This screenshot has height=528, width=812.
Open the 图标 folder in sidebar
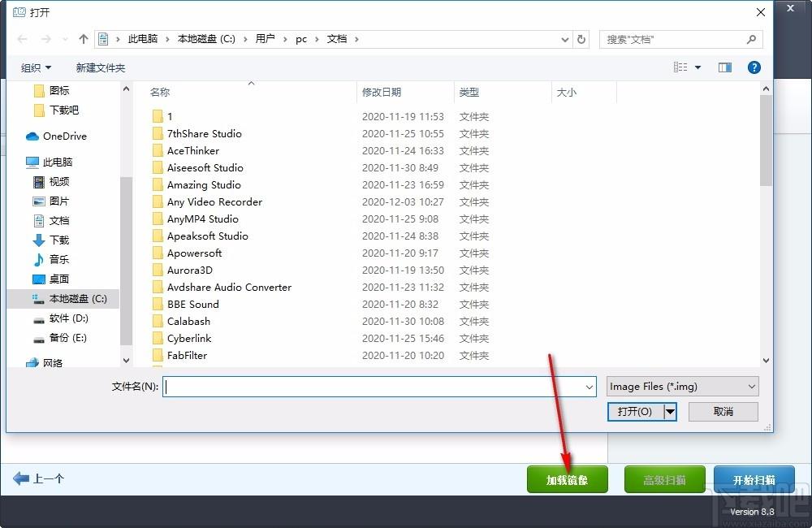[x=51, y=91]
